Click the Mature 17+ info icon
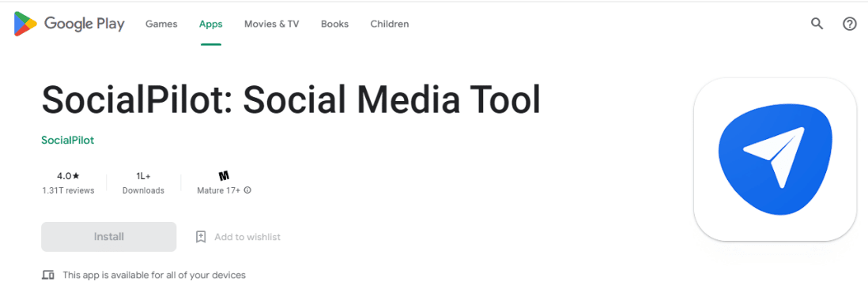This screenshot has width=868, height=304. point(247,190)
